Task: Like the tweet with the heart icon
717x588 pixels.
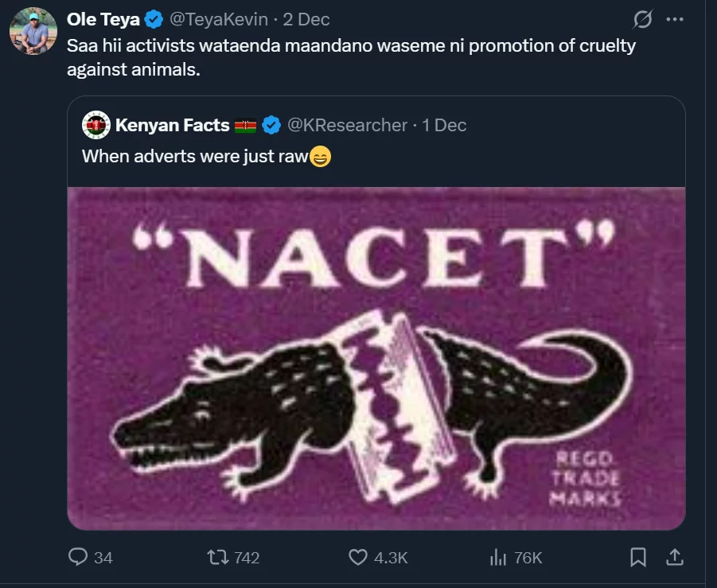Action: (x=359, y=558)
